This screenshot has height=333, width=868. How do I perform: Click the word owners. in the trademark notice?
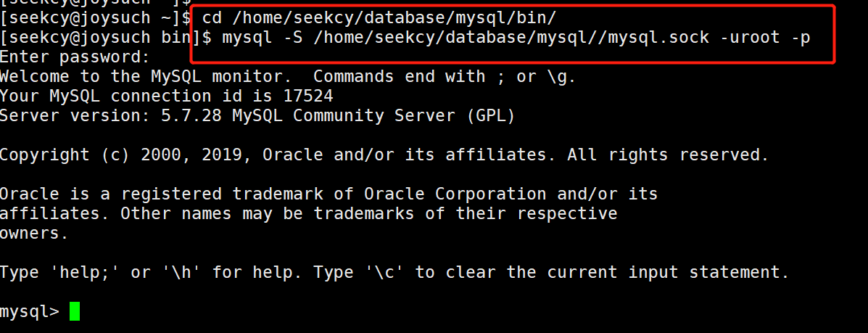34,234
